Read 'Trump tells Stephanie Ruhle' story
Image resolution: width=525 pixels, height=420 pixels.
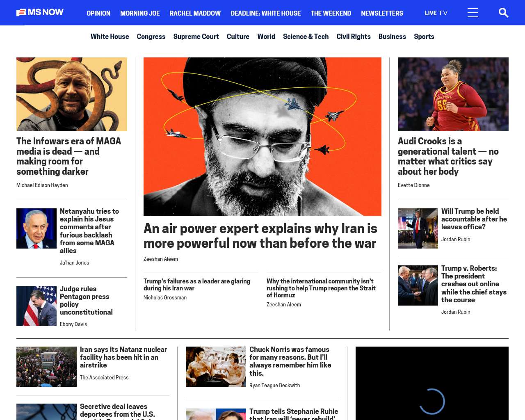[x=294, y=414]
